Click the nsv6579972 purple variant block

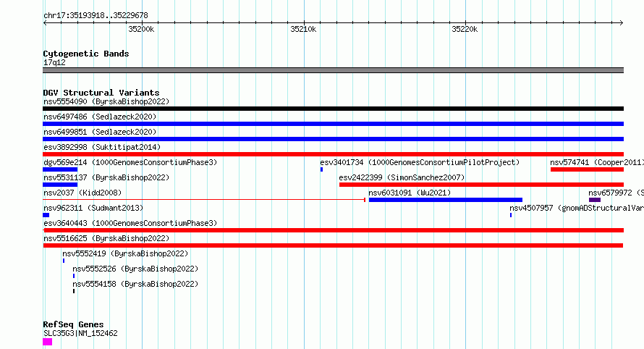pos(595,200)
